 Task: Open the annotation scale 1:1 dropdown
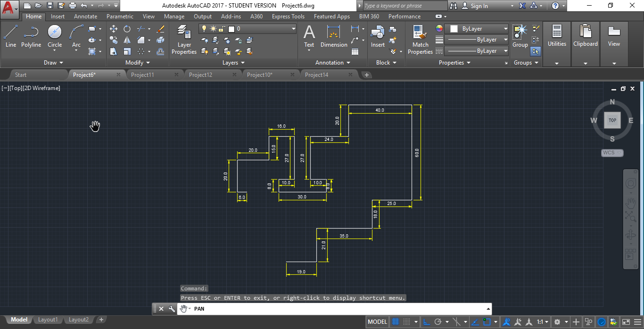[541, 321]
